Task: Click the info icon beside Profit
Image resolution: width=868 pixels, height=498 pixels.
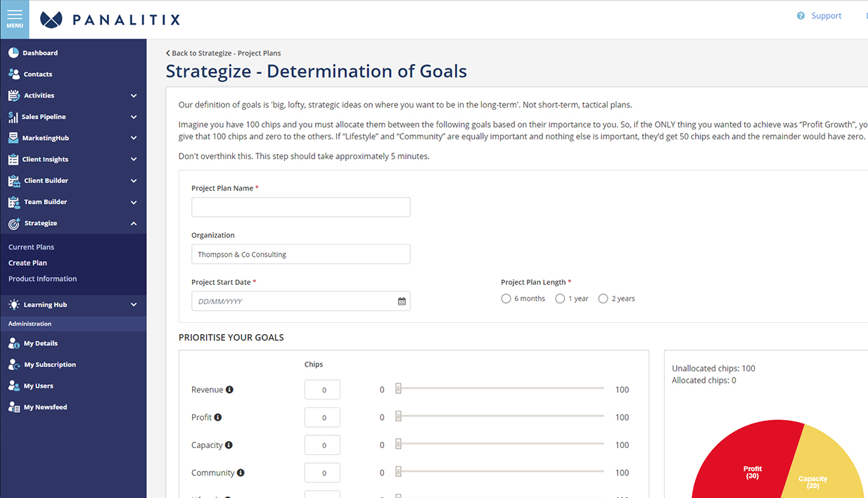Action: point(218,417)
